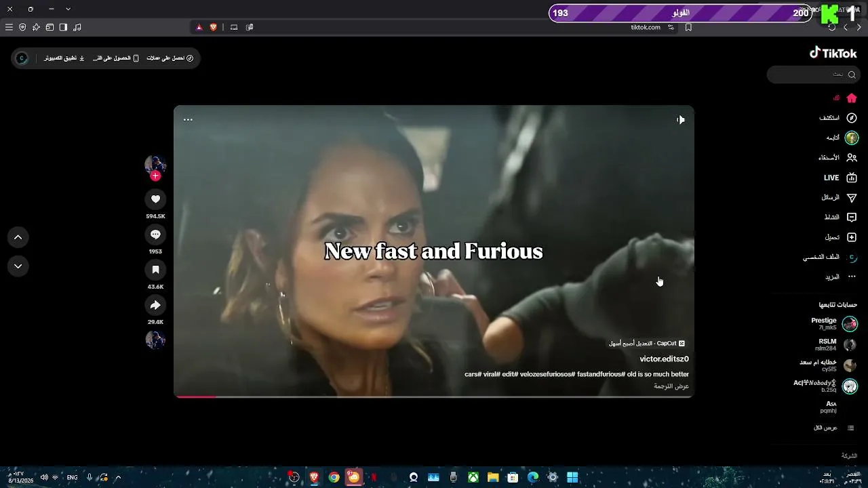The image size is (868, 488).
Task: Open the Explore page (استكشف)
Action: 838,118
